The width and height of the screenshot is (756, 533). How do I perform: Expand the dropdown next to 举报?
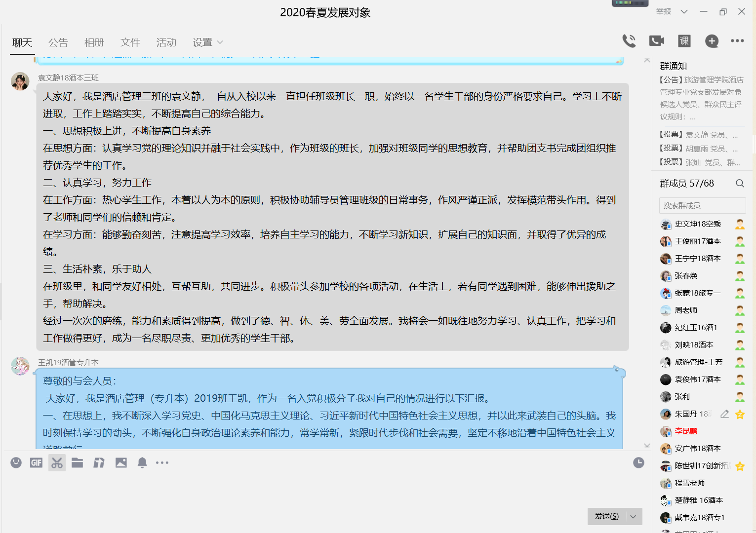pyautogui.click(x=684, y=12)
